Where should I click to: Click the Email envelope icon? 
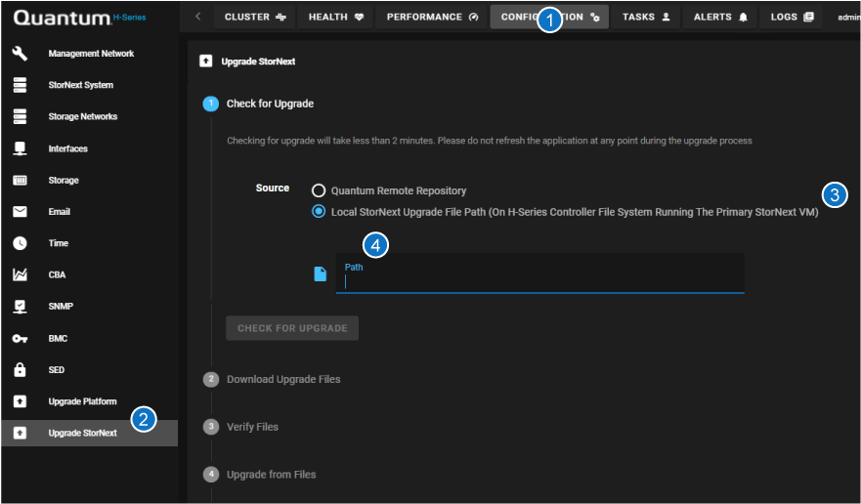coord(20,211)
